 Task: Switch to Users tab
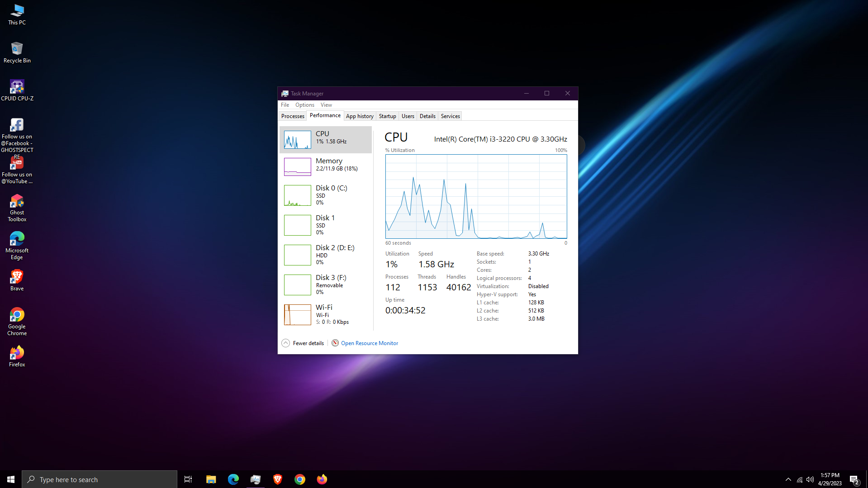tap(408, 116)
